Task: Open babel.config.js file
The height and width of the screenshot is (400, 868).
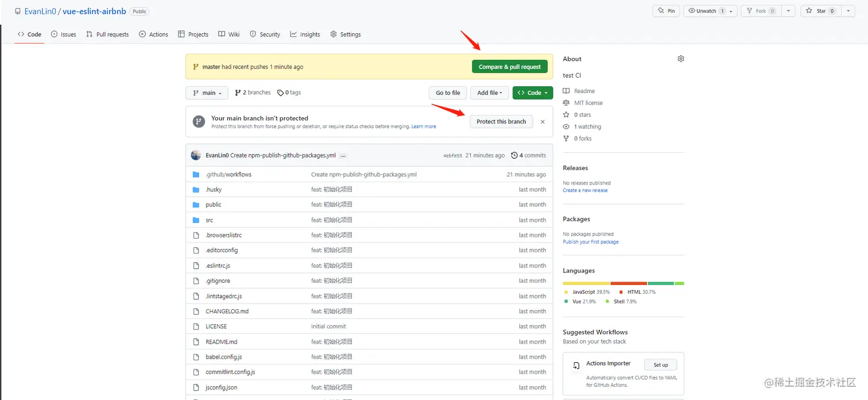Action: [x=224, y=357]
